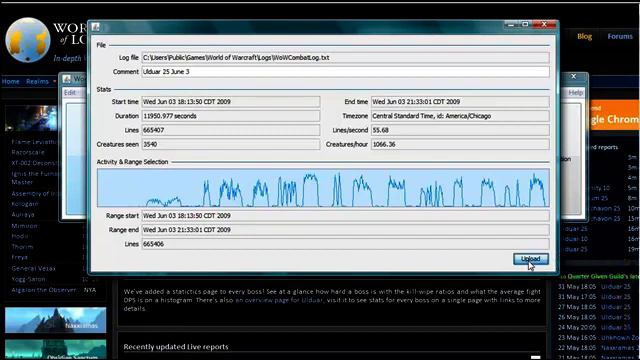The image size is (640, 360).
Task: Open the General Vezax boss link
Action: click(x=33, y=268)
